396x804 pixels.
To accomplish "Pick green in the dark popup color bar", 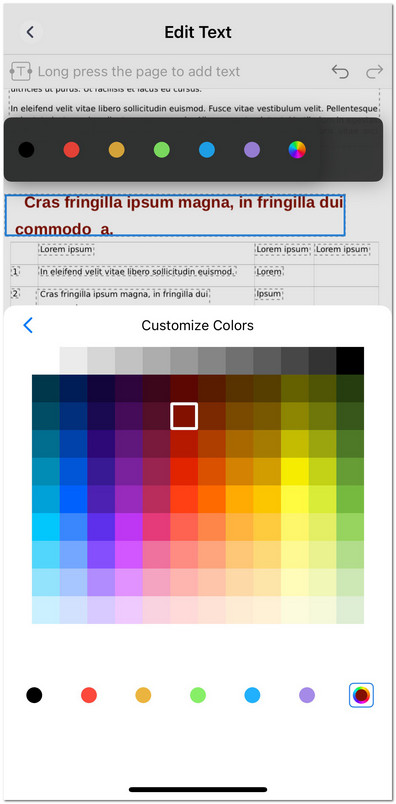I will (162, 150).
